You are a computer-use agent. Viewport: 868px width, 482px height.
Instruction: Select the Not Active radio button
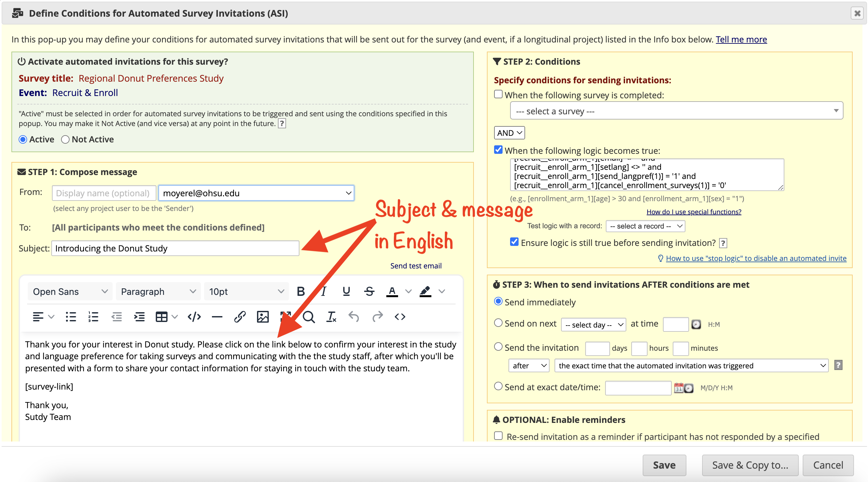tap(65, 139)
